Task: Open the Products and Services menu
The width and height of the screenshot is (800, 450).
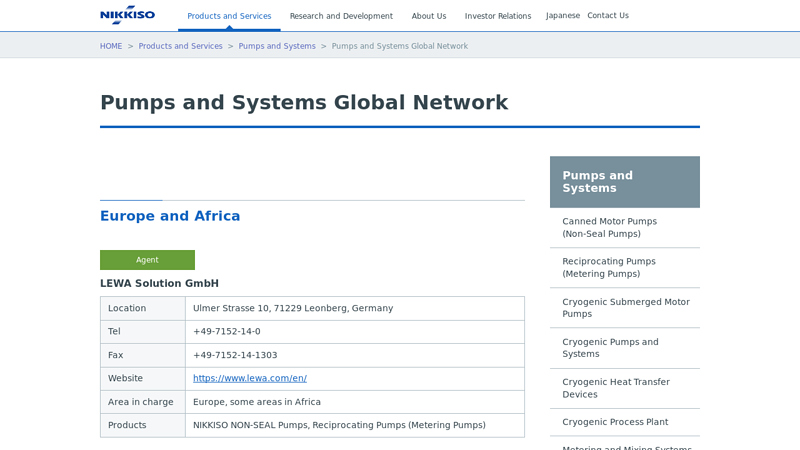Action: pos(229,16)
